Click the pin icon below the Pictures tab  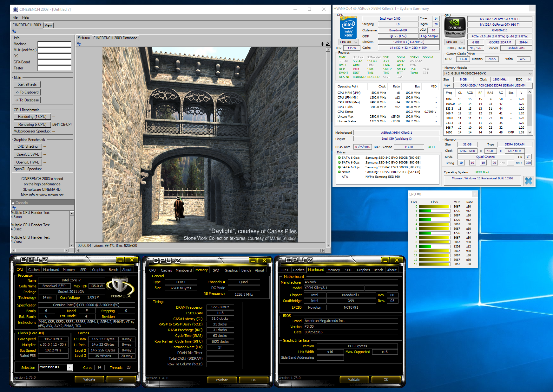pos(79,44)
